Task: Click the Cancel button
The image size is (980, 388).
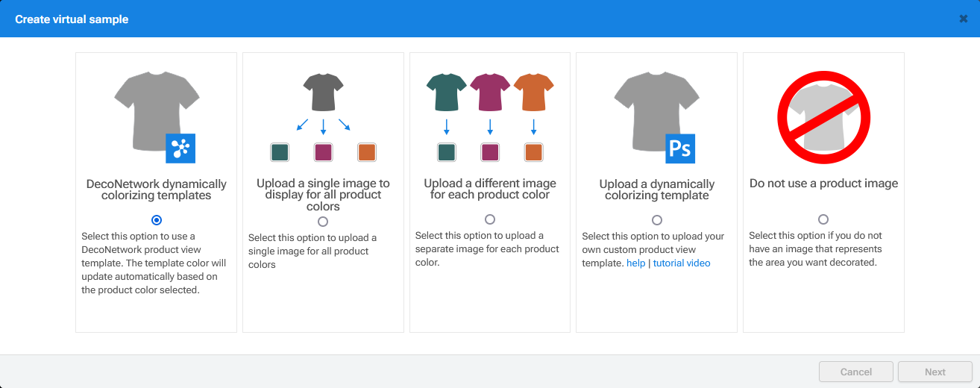Action: [856, 372]
